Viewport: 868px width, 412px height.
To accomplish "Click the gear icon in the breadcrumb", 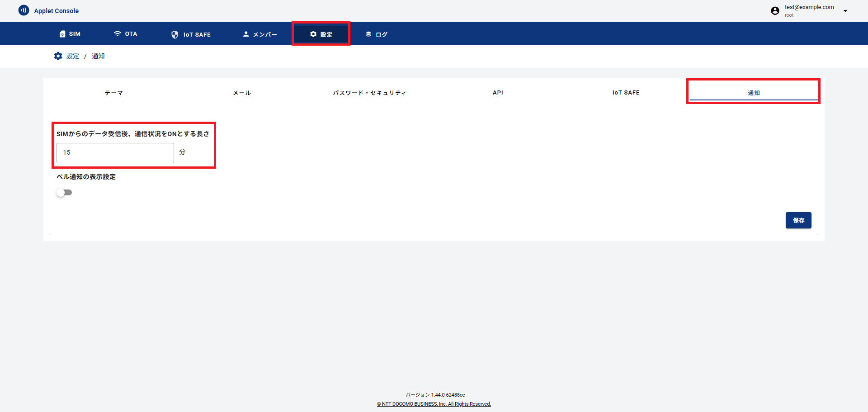I will (x=58, y=56).
